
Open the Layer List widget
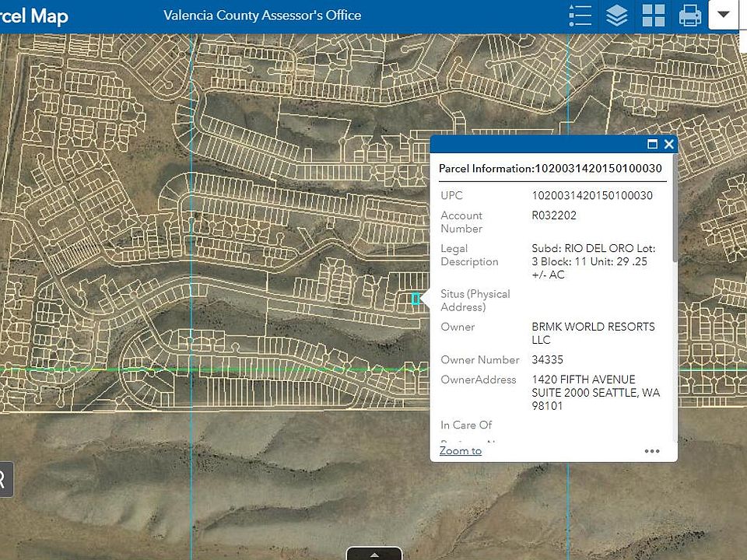616,16
